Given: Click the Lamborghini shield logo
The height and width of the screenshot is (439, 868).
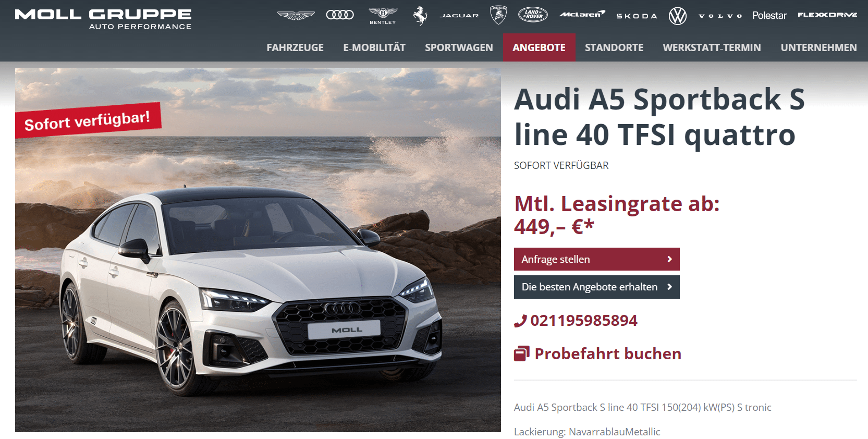Looking at the screenshot, I should point(498,15).
